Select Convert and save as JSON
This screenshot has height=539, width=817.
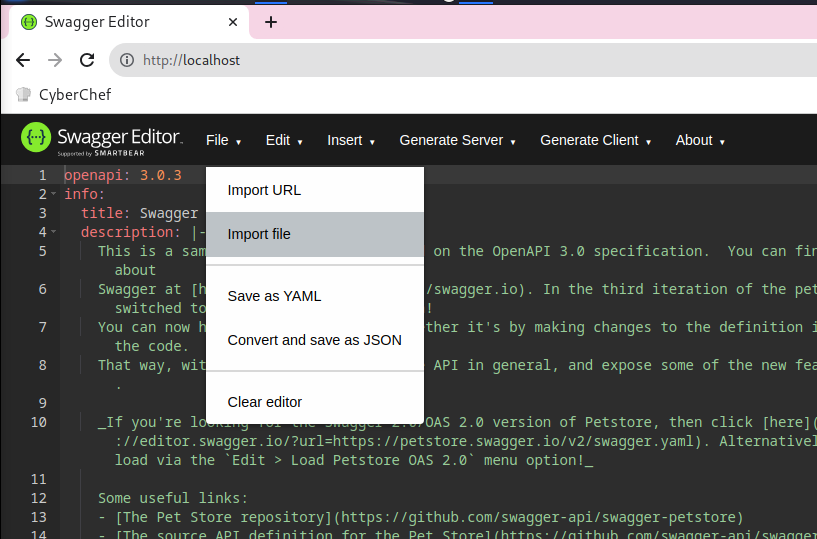coord(315,340)
